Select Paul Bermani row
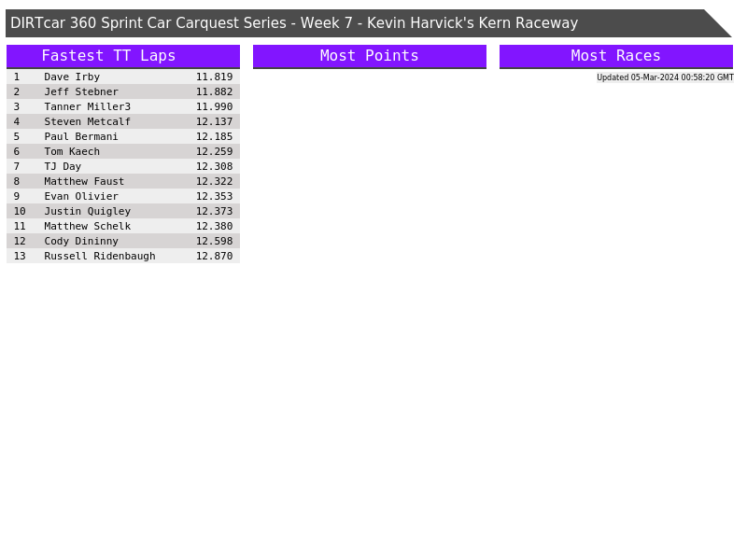This screenshot has height=560, width=747. (x=81, y=137)
